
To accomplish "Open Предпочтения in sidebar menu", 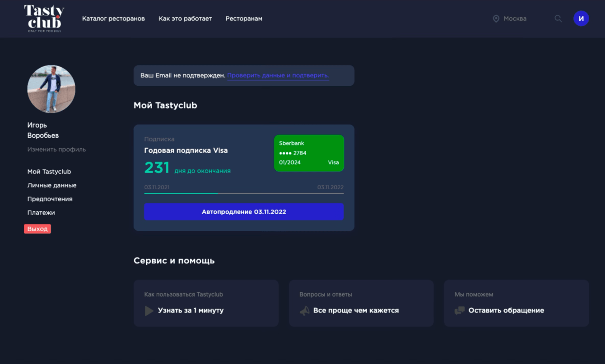I will click(x=50, y=199).
